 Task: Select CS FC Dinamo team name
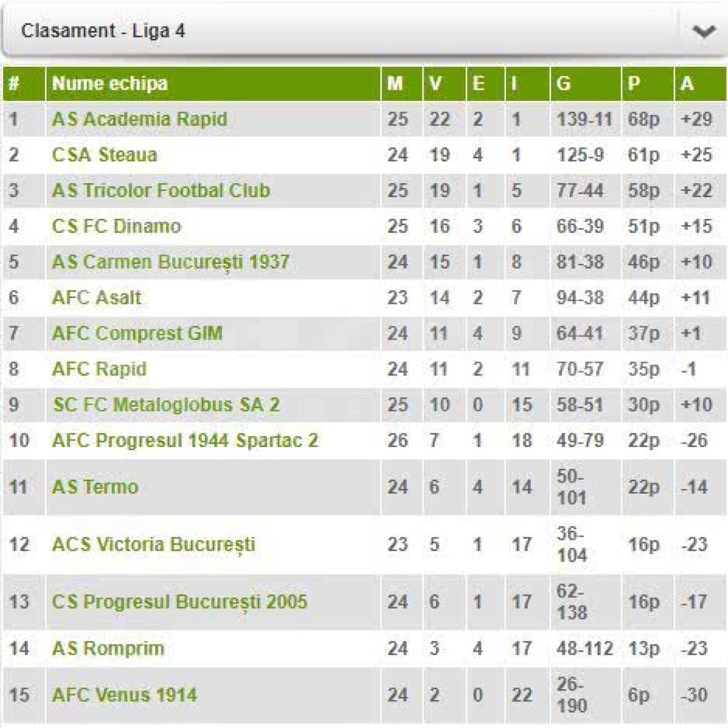116,226
